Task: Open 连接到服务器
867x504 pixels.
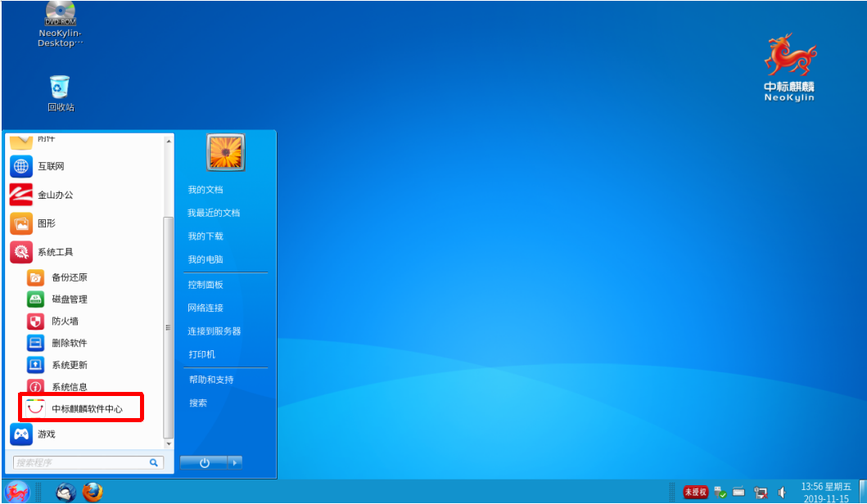Action: tap(214, 331)
